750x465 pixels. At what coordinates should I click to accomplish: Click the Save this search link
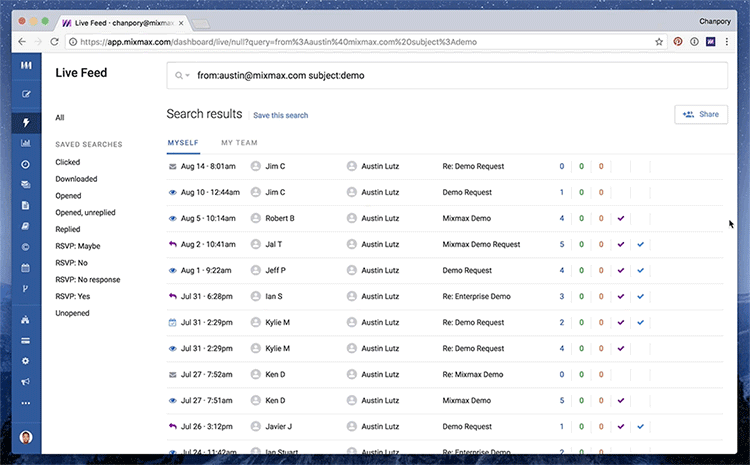281,115
